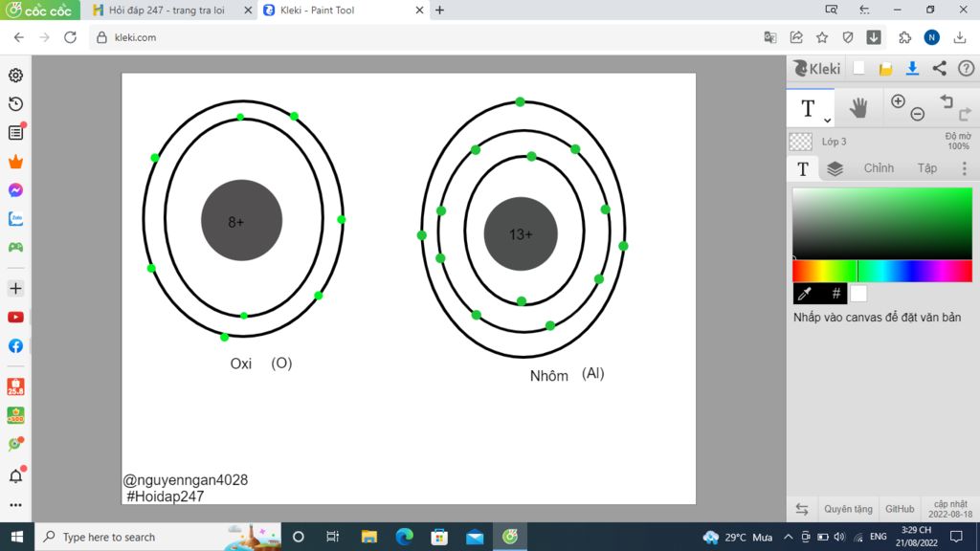Click the ENG language indicator
Image resolution: width=980 pixels, height=551 pixels.
(x=879, y=537)
